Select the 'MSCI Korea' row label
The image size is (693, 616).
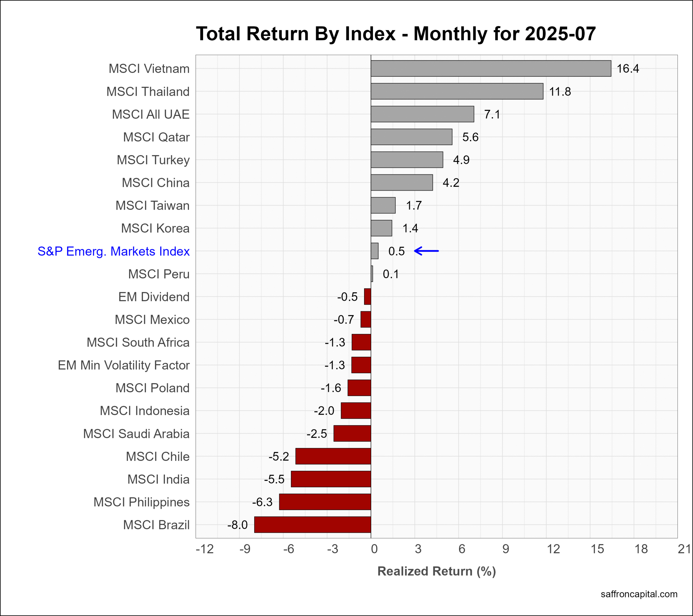coord(155,228)
